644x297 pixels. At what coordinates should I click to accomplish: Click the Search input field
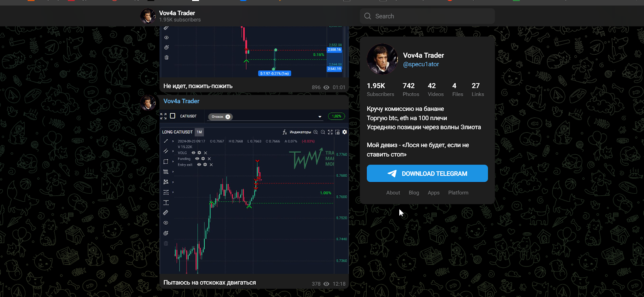(x=427, y=16)
